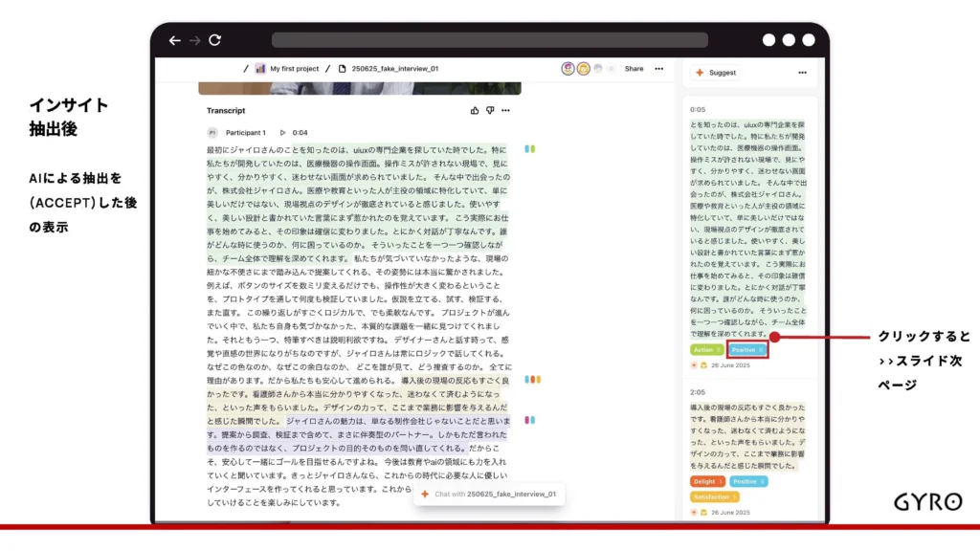Click the Share button
The image size is (980, 551).
point(634,69)
